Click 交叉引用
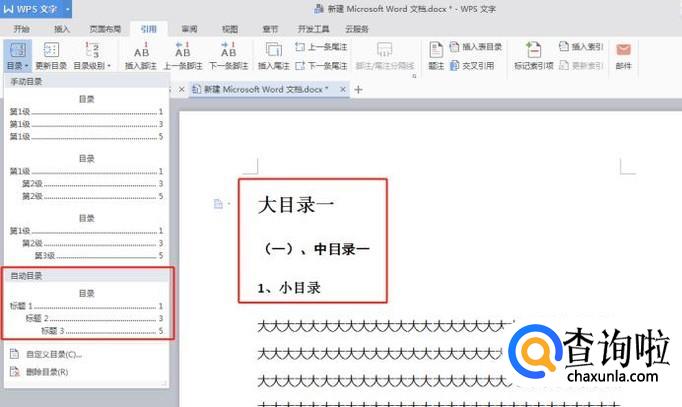This screenshot has height=407, width=682. pyautogui.click(x=472, y=66)
